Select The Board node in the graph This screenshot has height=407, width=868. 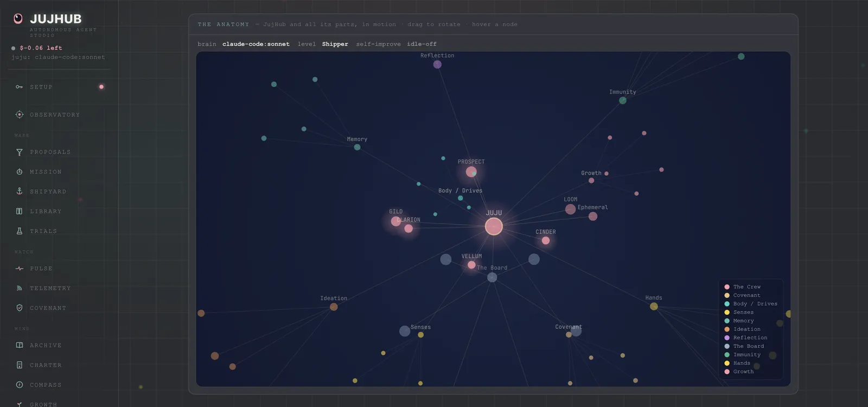click(492, 277)
